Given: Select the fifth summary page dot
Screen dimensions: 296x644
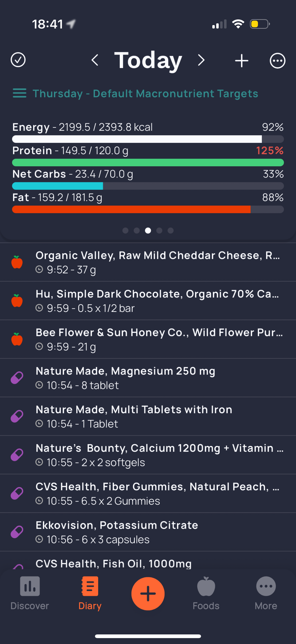Looking at the screenshot, I should click(171, 230).
